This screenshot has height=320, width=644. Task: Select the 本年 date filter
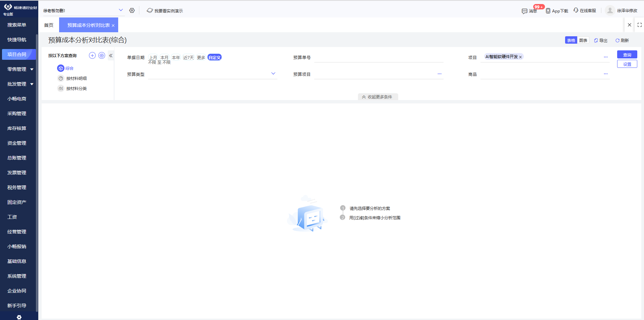coord(176,57)
